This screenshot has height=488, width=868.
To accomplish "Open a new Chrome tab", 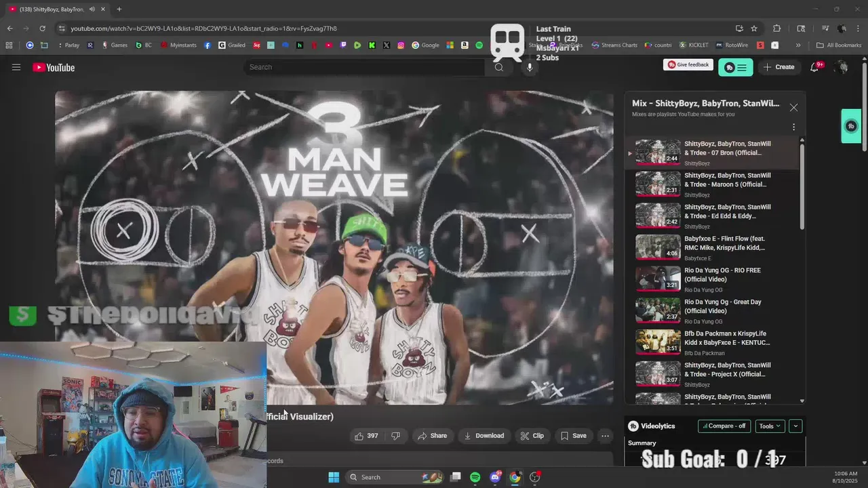I will click(119, 9).
